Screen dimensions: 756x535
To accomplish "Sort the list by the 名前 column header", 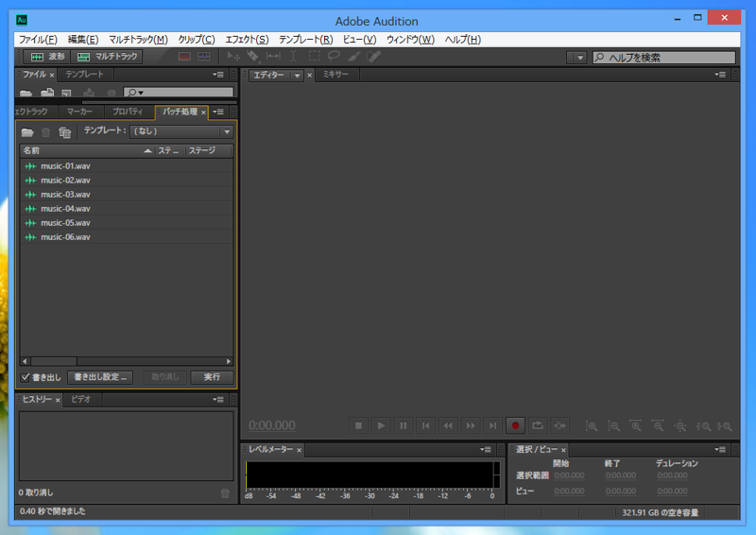I will (87, 150).
